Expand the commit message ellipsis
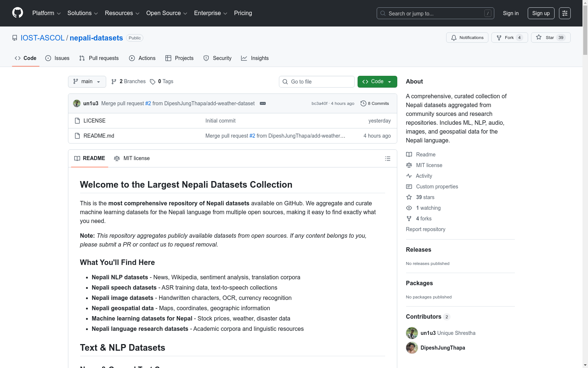This screenshot has height=368, width=588. click(263, 103)
